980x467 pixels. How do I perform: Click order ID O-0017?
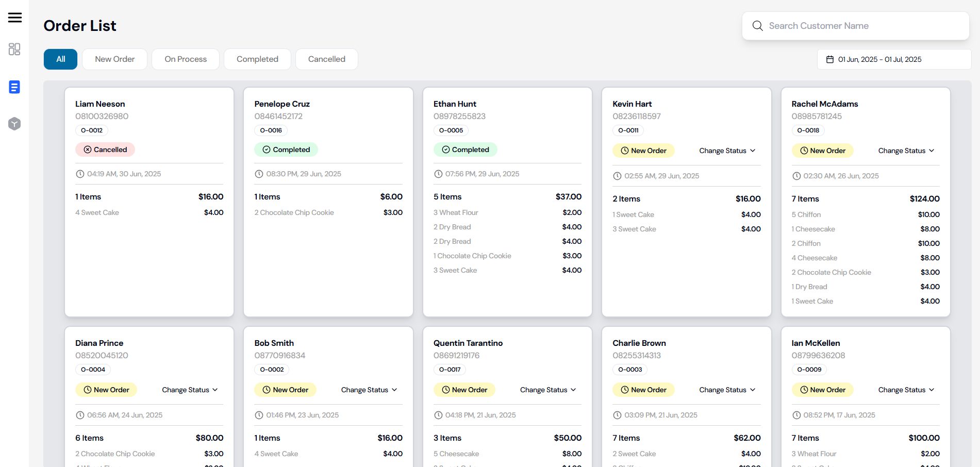pyautogui.click(x=450, y=370)
